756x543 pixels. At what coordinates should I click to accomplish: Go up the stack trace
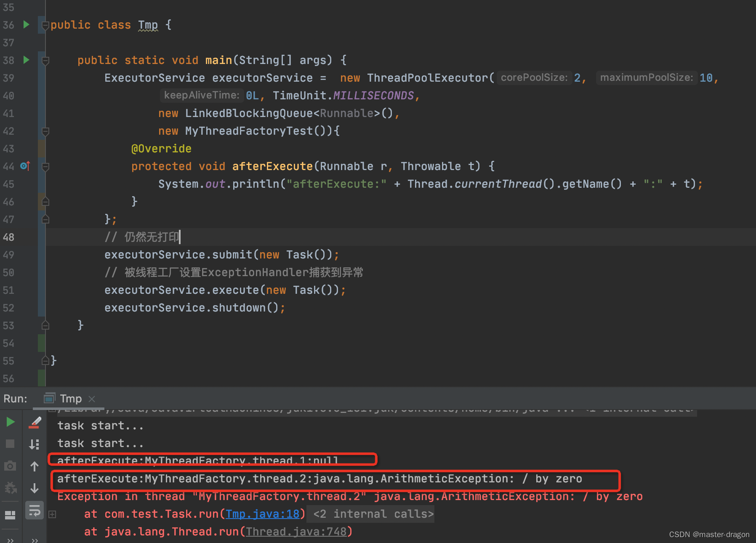[35, 466]
